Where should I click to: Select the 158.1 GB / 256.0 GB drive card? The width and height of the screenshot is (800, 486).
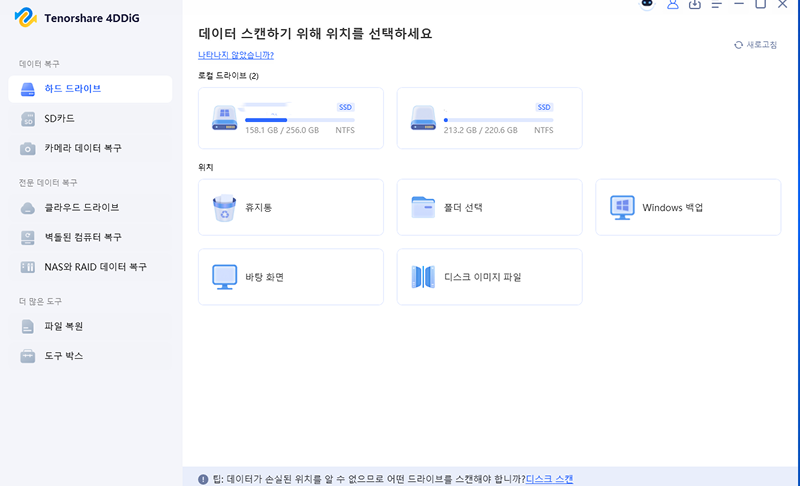coord(291,118)
